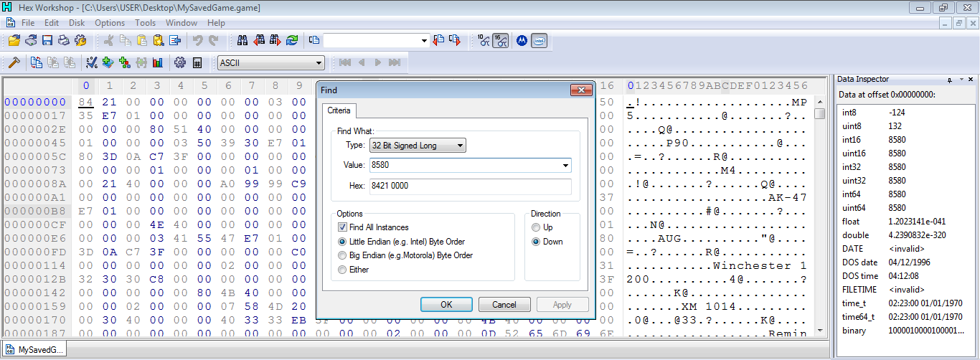This screenshot has width=980, height=360.
Task: Click the Goto next offset arrow icon
Action: point(455,41)
